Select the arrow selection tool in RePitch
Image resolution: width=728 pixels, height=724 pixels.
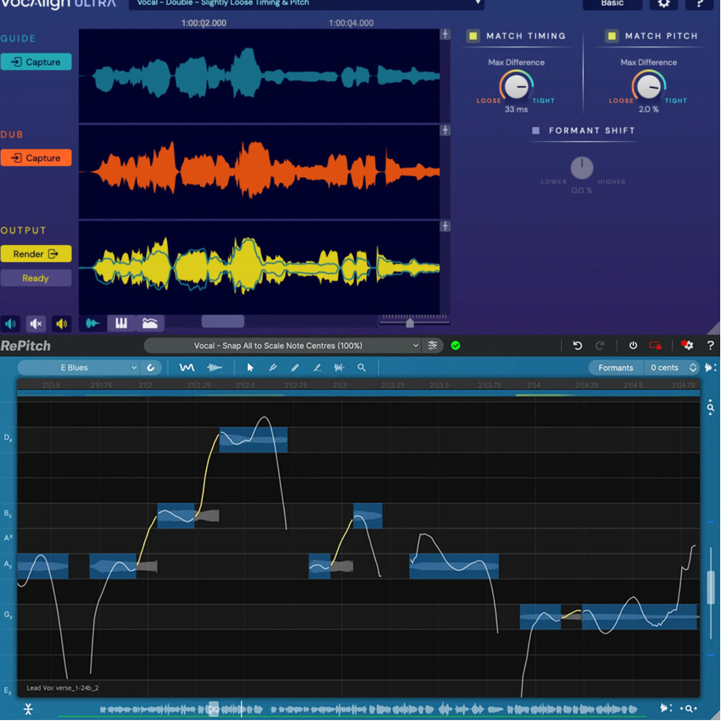tap(250, 367)
